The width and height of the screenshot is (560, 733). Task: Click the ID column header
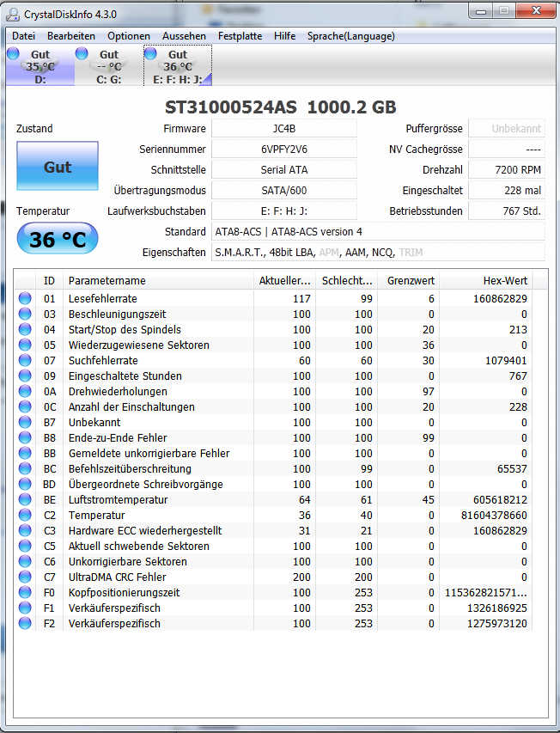pos(49,280)
